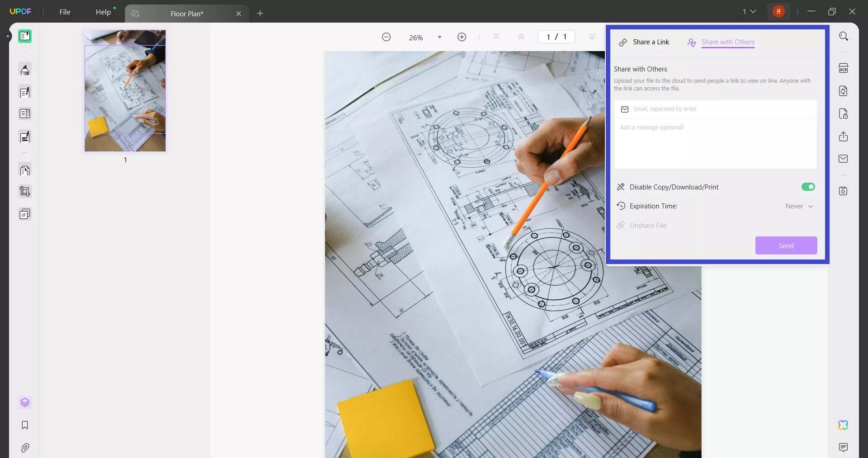Open the File menu
This screenshot has height=458, width=868.
(65, 12)
